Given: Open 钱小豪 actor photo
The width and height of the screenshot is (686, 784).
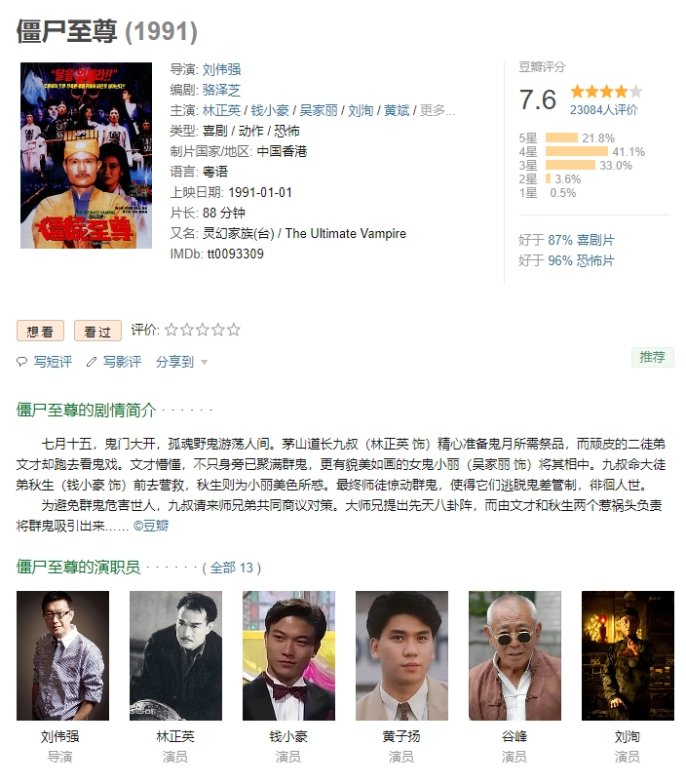Looking at the screenshot, I should (x=288, y=655).
